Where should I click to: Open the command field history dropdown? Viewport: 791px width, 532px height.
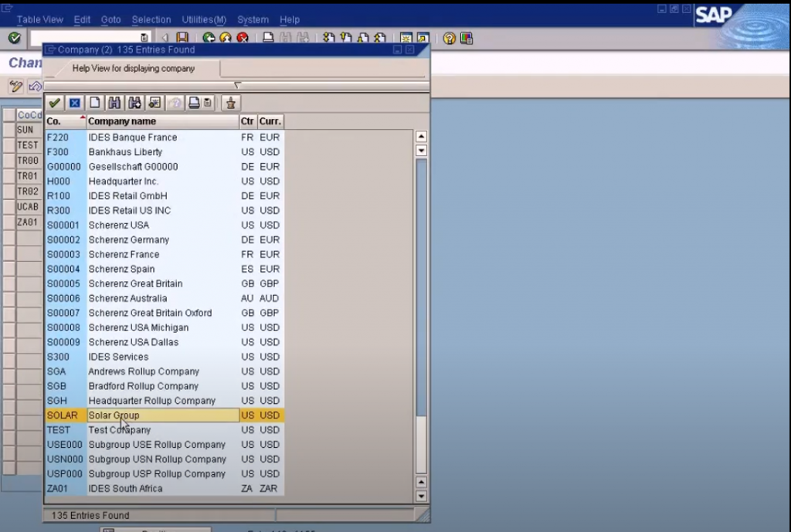pos(144,38)
